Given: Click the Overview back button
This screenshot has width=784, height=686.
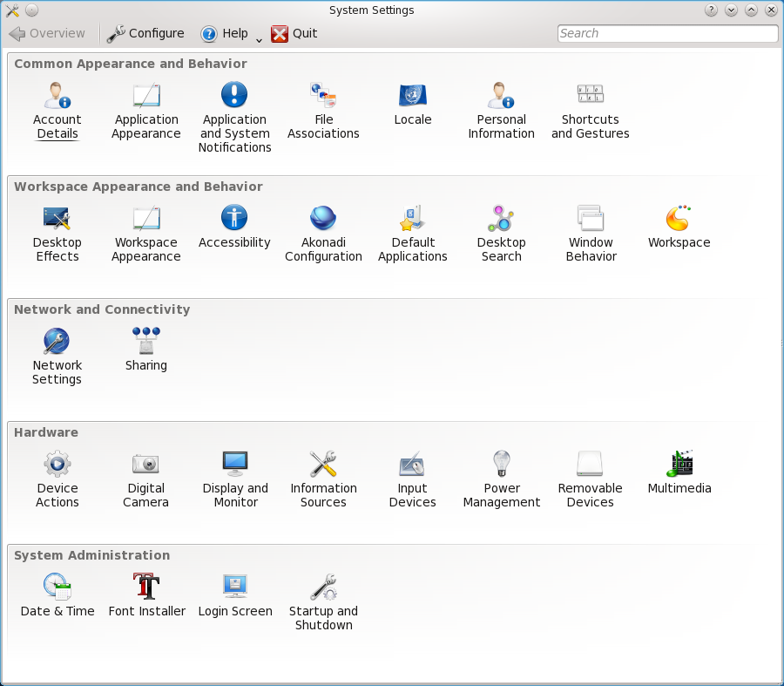Looking at the screenshot, I should pyautogui.click(x=47, y=33).
